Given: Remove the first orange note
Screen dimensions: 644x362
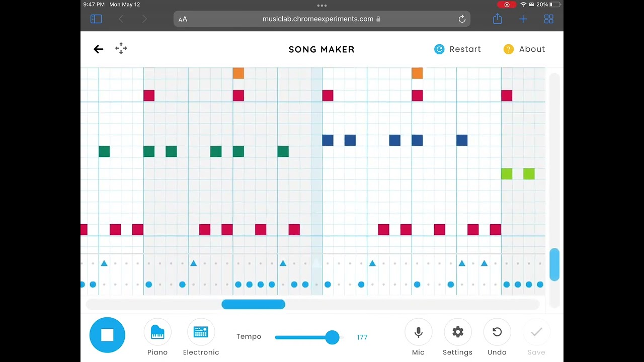Looking at the screenshot, I should point(238,73).
